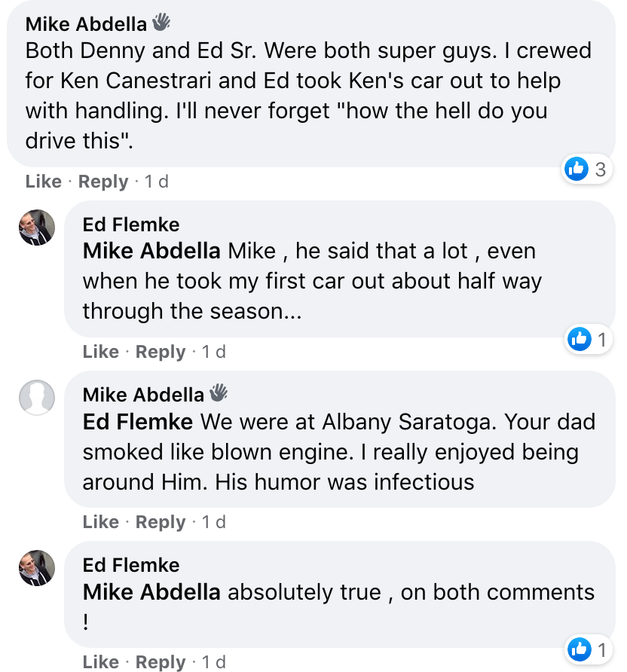Image resolution: width=627 pixels, height=672 pixels.
Task: Reply to Ed Flemke's 'first car' comment
Action: [161, 352]
